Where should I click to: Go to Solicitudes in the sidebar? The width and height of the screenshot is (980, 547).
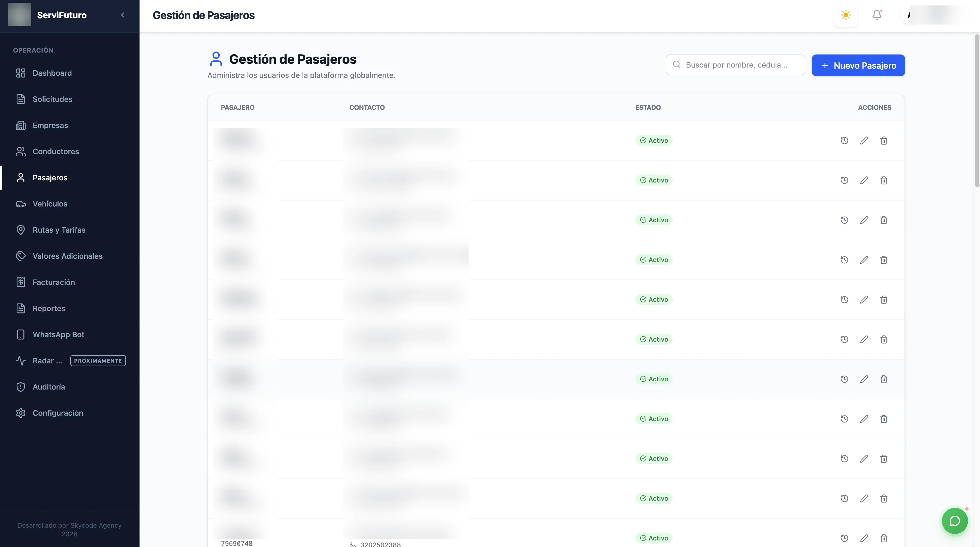point(70,99)
